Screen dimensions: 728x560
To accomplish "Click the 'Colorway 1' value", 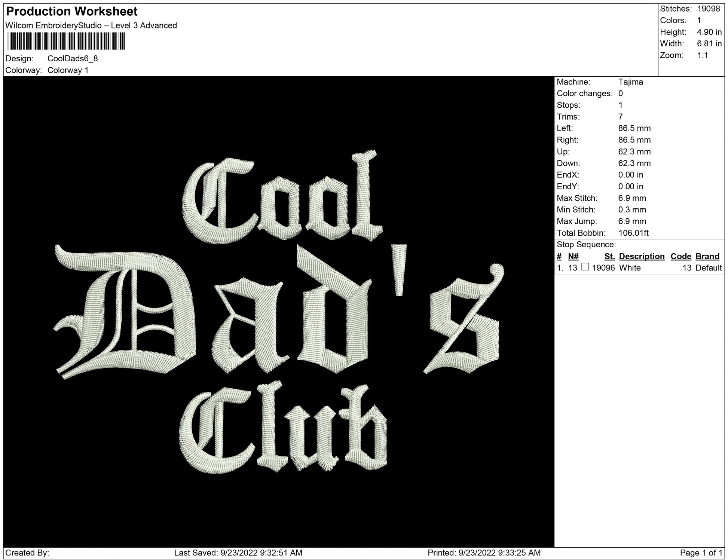I will (x=68, y=70).
